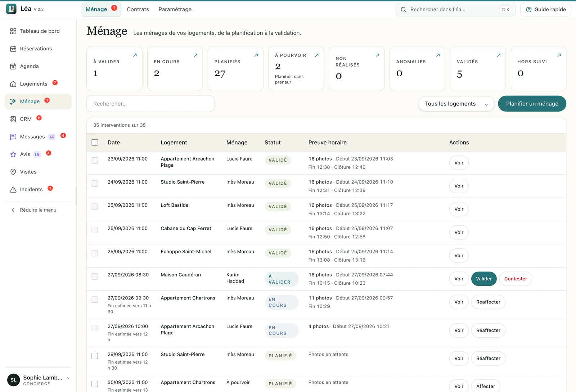576x392 pixels.
Task: Check the 30/09/2026 Appartement Chartrons row checkbox
Action: coord(95,384)
